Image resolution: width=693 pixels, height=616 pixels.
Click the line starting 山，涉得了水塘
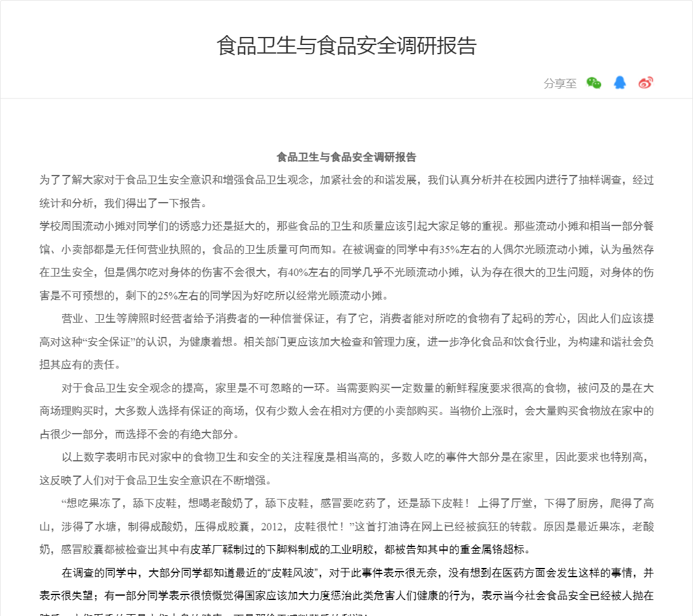coord(346,527)
